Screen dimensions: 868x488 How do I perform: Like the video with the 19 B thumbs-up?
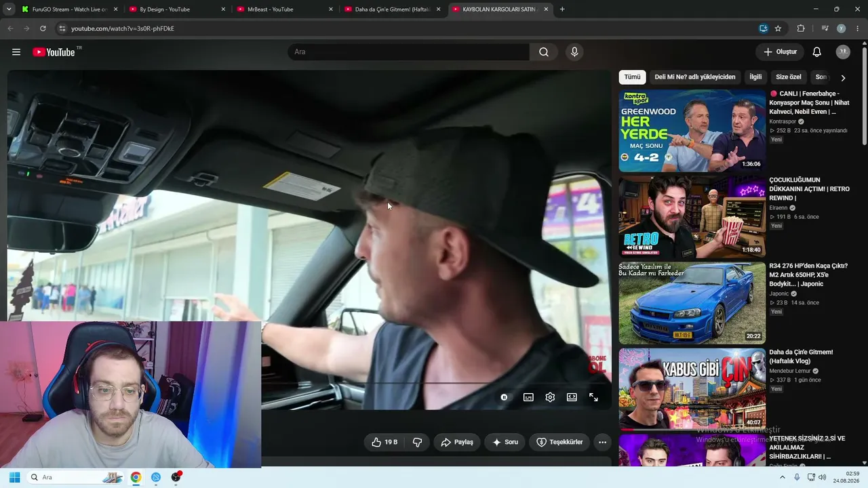(x=384, y=442)
